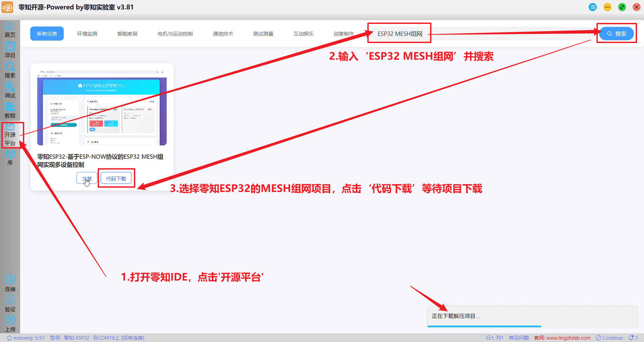This screenshot has width=644, height=342.
Task: Open the 调试 debug sidebar icon
Action: click(10, 90)
